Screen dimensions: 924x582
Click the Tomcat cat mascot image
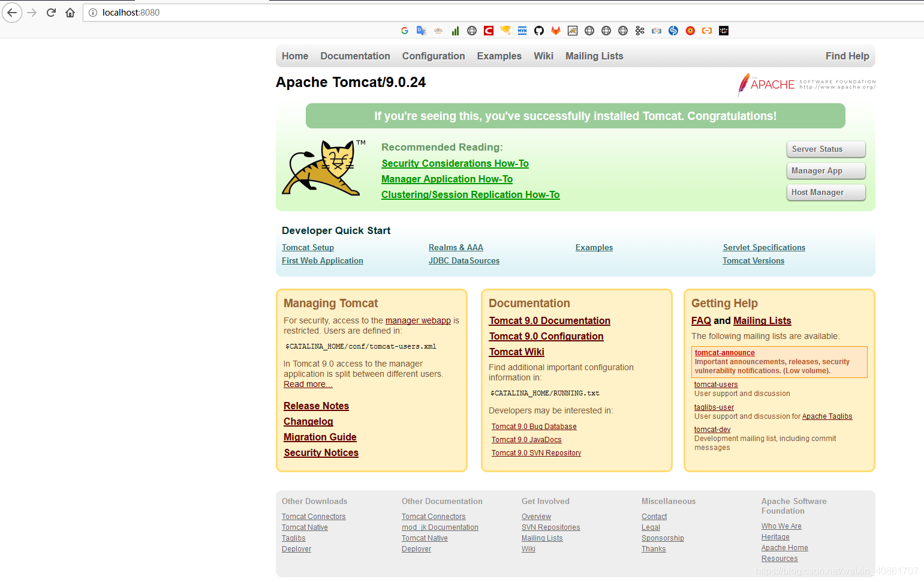pyautogui.click(x=323, y=168)
